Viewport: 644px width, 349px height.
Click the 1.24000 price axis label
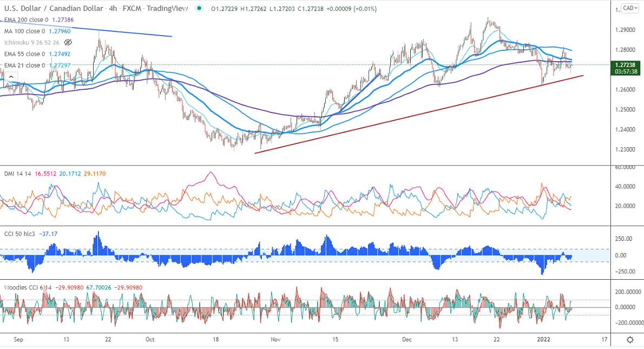pyautogui.click(x=625, y=130)
